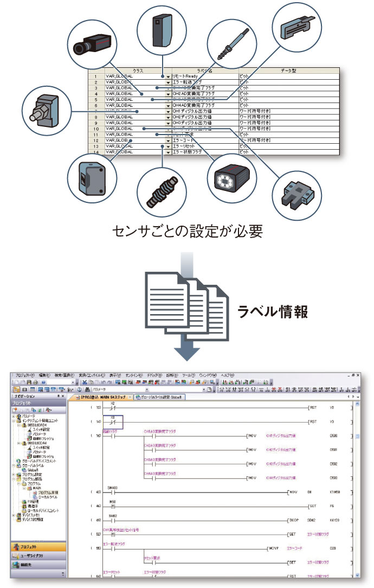Click the プロジェクト navigation pane button
This screenshot has height=588, width=374.
pos(38,547)
